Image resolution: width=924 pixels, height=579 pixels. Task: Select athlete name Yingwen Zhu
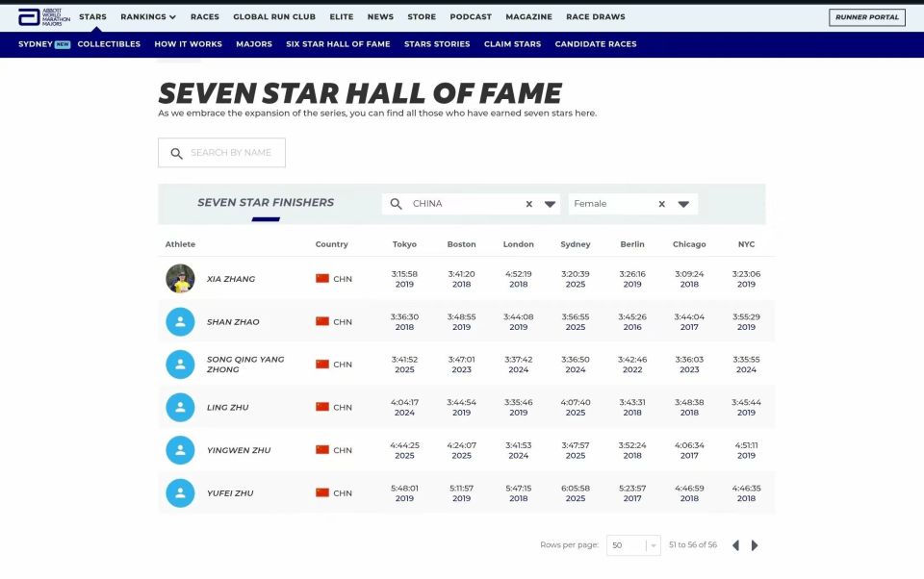click(239, 450)
